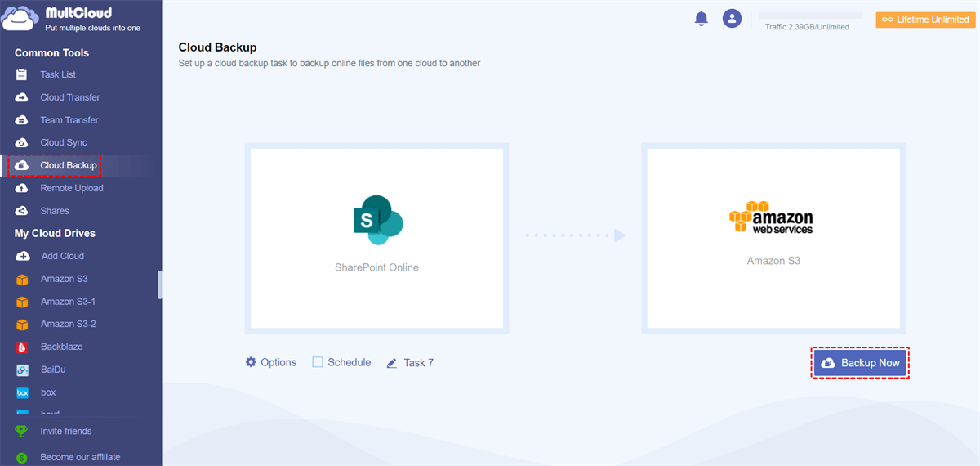Click Become our affiliate link
Image resolution: width=980 pixels, height=466 pixels.
(80, 458)
